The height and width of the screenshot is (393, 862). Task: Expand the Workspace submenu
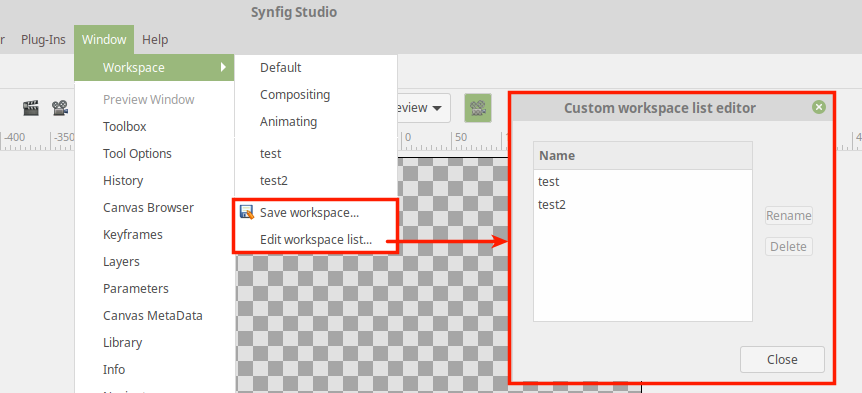[154, 68]
